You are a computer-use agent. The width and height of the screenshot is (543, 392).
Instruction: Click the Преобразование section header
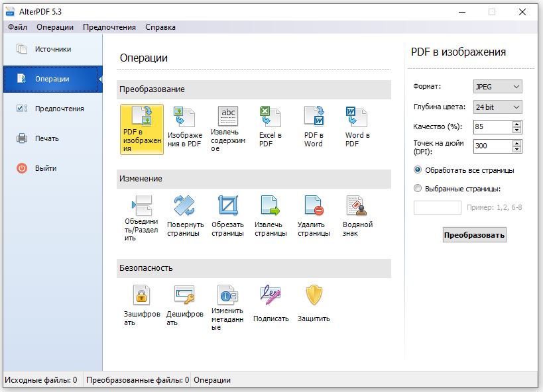(x=254, y=89)
